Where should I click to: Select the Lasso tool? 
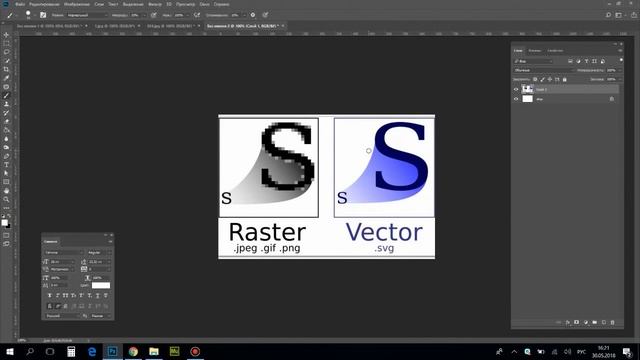[x=6, y=52]
